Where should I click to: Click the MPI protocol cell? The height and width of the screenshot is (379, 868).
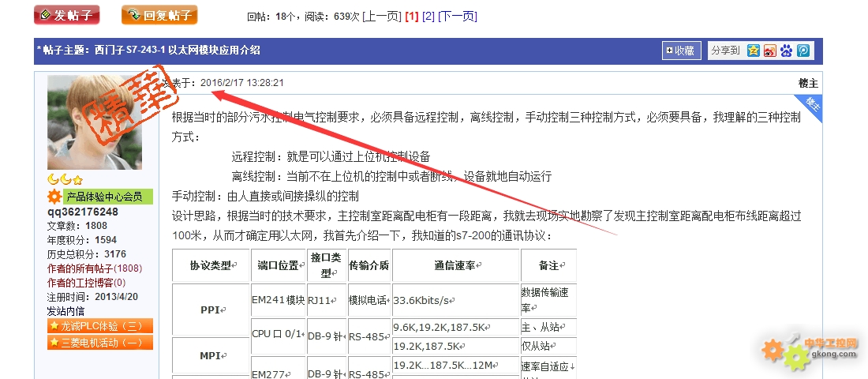(211, 356)
